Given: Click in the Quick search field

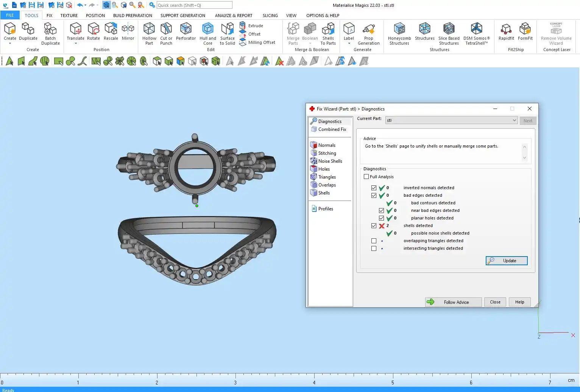Looking at the screenshot, I should click(194, 5).
